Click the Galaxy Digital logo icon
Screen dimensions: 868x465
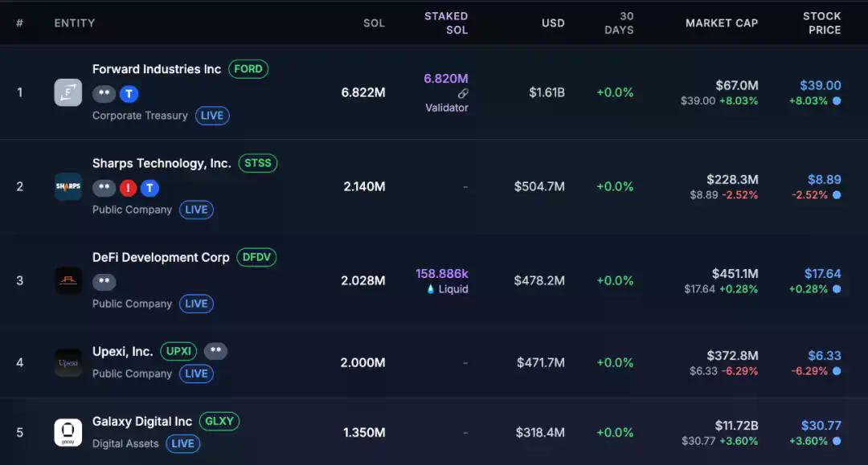pos(68,432)
